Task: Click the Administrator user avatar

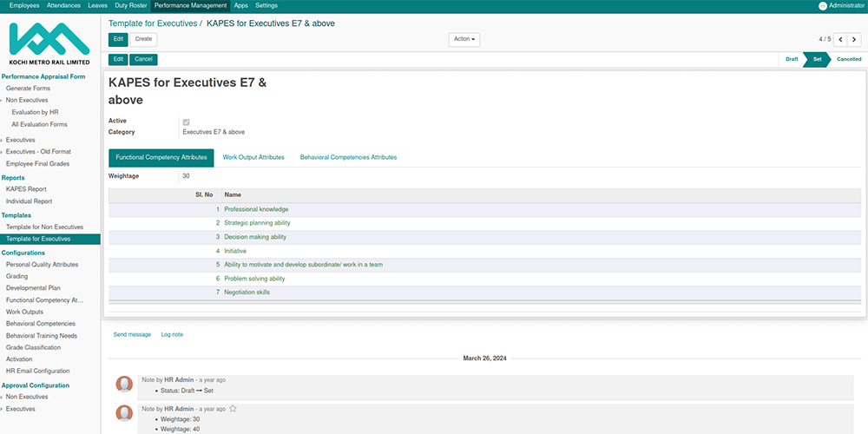Action: click(823, 5)
